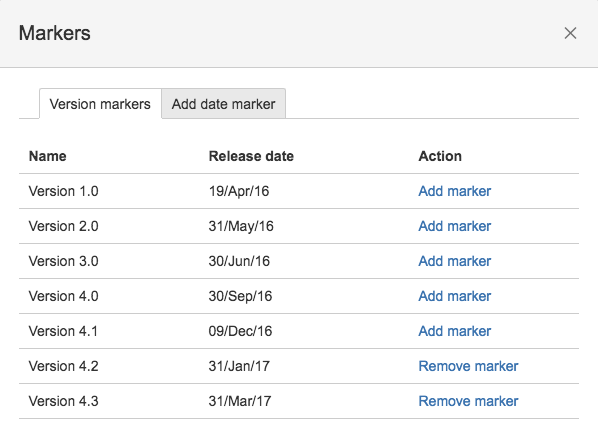Close the Markers dialog
The image size is (598, 437).
pos(570,33)
